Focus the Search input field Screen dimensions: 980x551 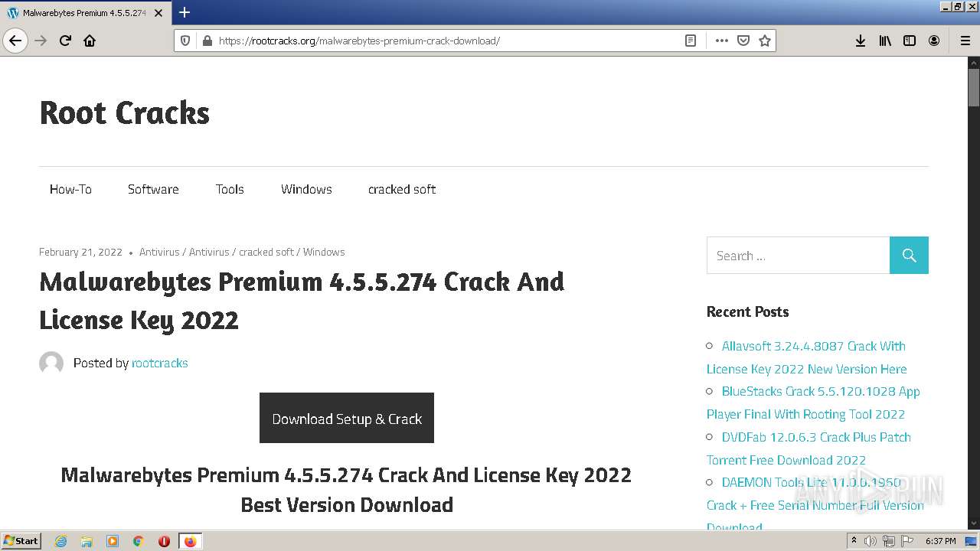click(798, 256)
